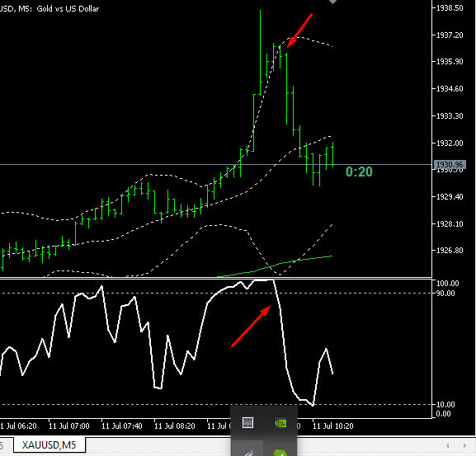Screen dimensions: 476x456
Task: Click the '11 Jul 07:00' time label
Action: tap(69, 426)
